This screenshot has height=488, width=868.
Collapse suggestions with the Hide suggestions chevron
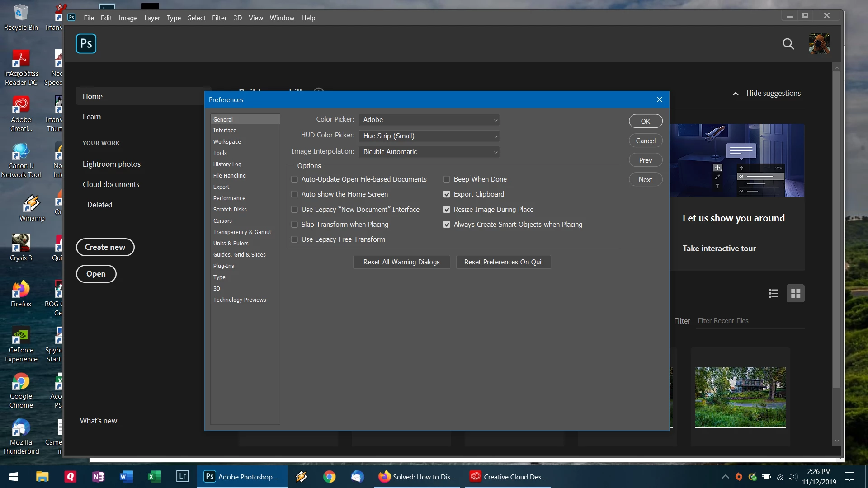coord(736,94)
